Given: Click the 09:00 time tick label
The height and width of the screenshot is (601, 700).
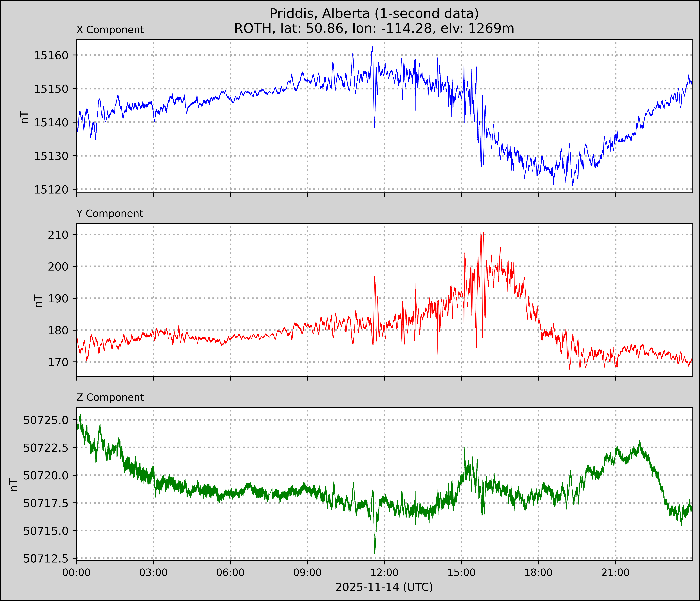Looking at the screenshot, I should (x=307, y=573).
